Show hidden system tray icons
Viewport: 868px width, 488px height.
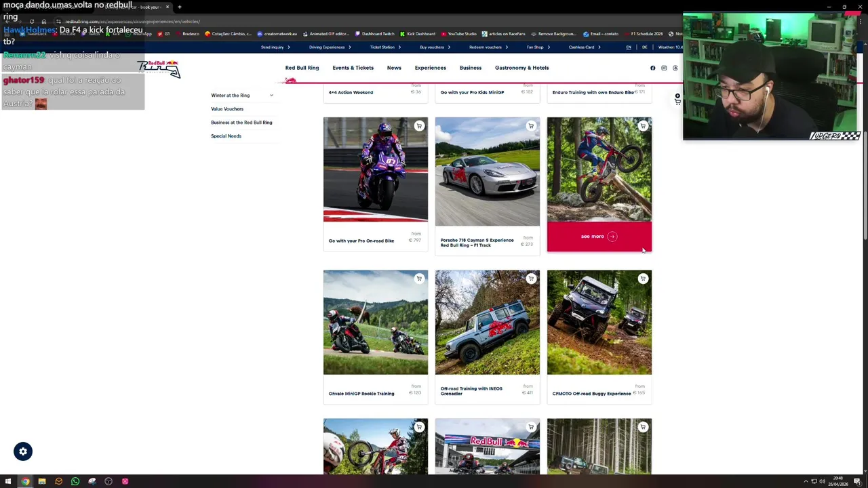click(806, 481)
